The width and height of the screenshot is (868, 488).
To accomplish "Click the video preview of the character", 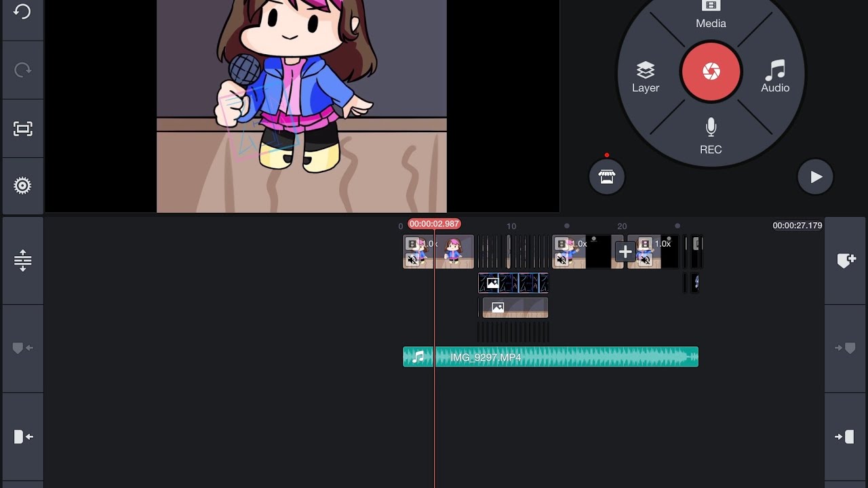I will 302,106.
